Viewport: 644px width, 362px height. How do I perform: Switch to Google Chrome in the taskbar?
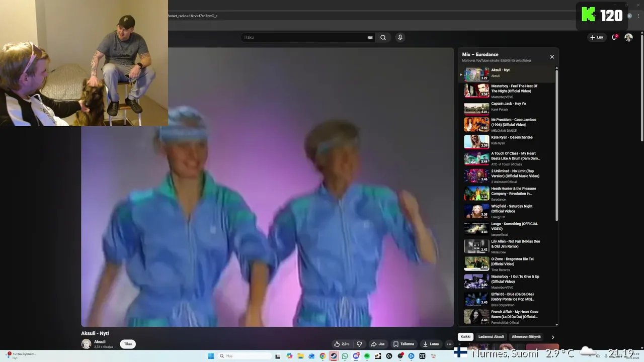coord(323,356)
